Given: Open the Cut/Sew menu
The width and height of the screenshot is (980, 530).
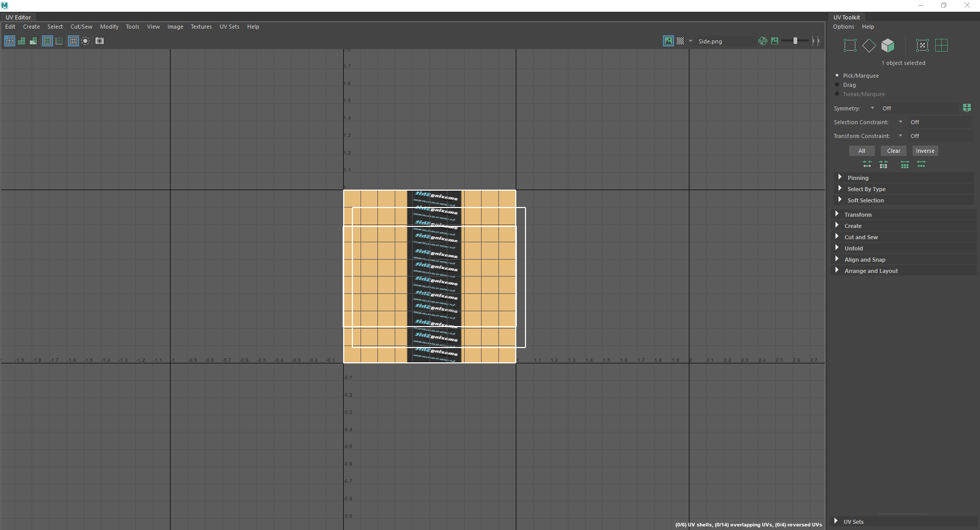Looking at the screenshot, I should [x=81, y=27].
